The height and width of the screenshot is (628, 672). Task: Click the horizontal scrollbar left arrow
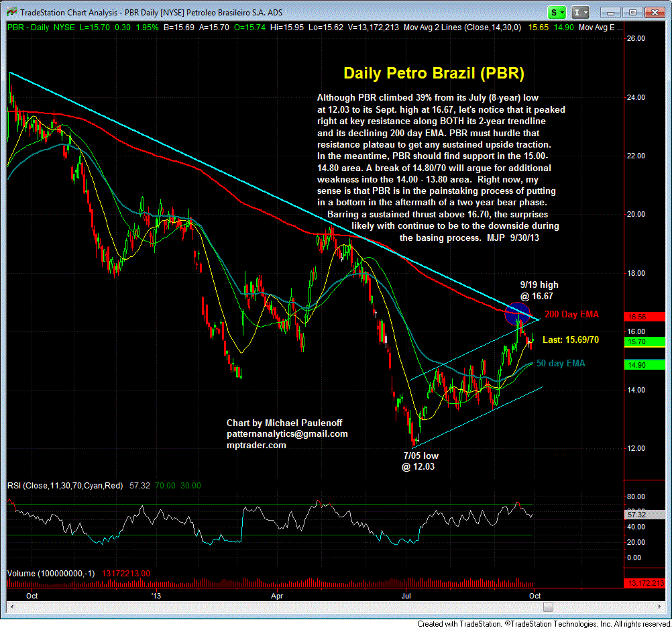tap(11, 607)
